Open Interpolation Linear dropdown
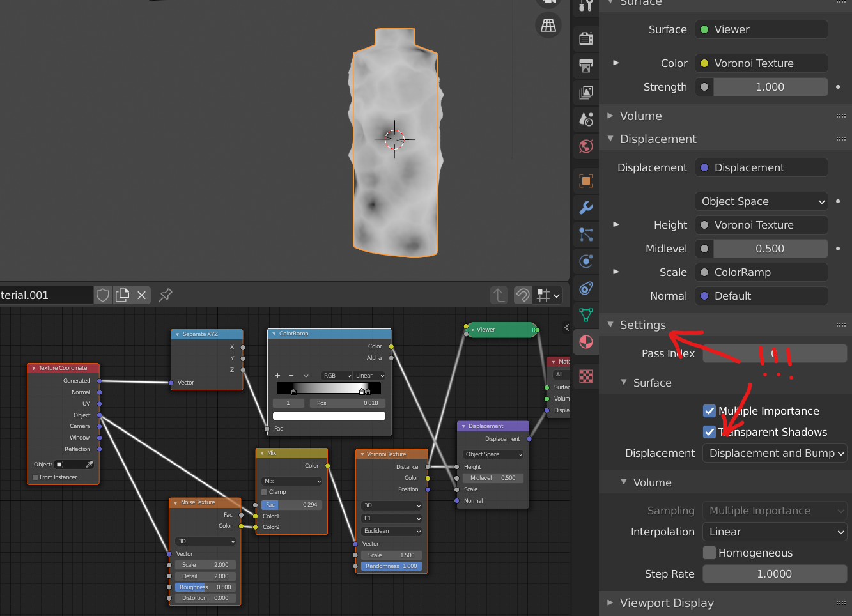This screenshot has height=616, width=852. [x=775, y=532]
